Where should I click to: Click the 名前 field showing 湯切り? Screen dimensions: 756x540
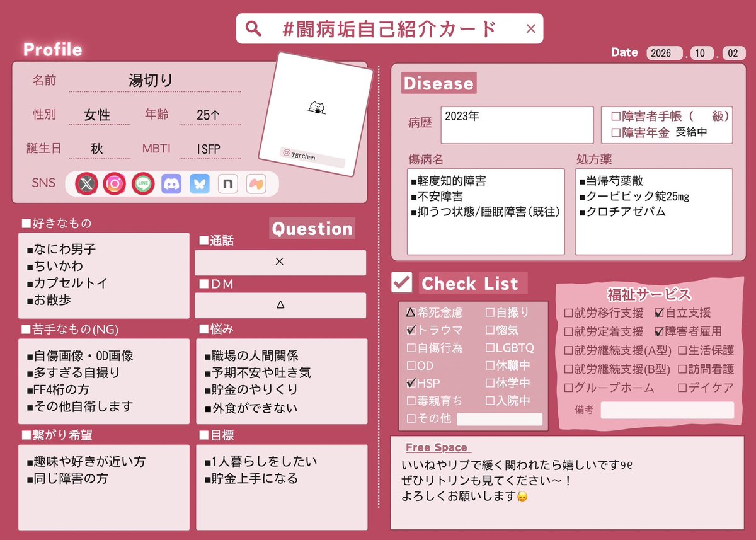(x=154, y=81)
